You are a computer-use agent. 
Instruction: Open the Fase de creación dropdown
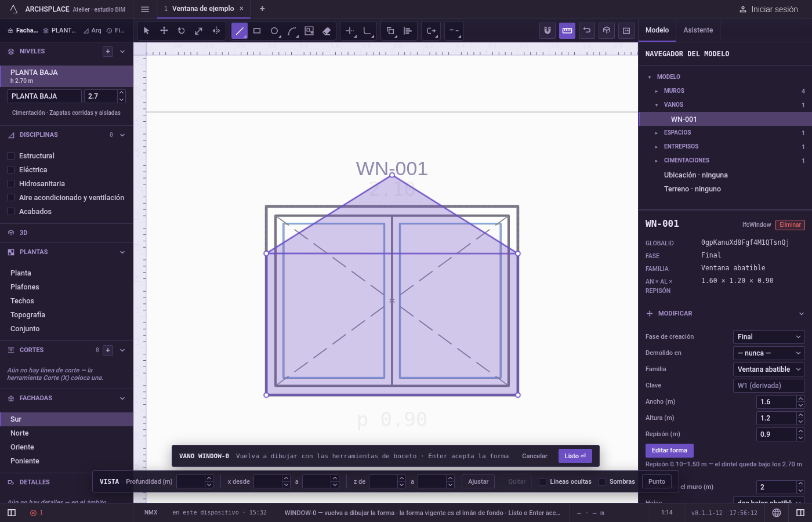tap(769, 337)
